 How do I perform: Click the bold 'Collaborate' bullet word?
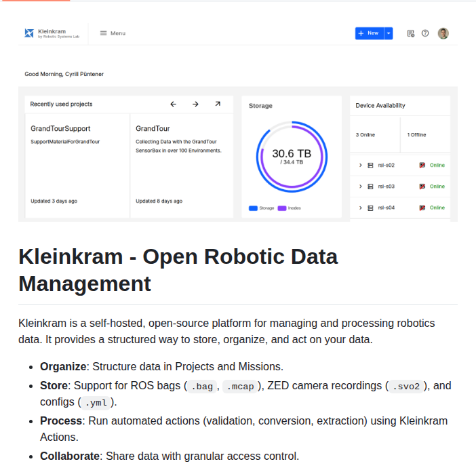tap(70, 456)
